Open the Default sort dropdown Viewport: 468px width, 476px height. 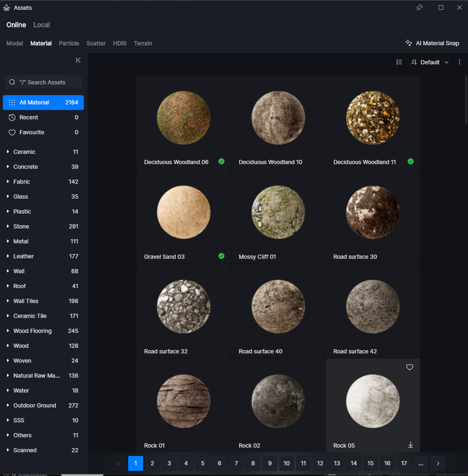coord(430,62)
